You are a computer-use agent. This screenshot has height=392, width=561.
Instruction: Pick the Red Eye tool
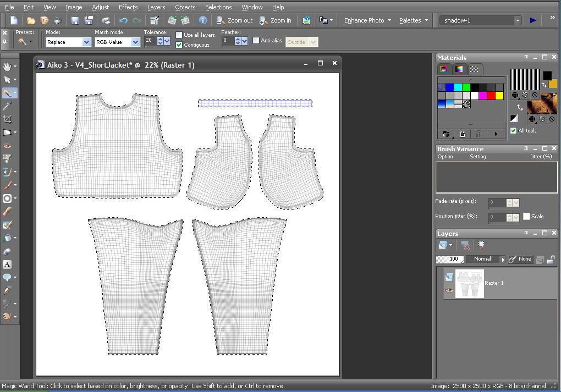[x=7, y=146]
